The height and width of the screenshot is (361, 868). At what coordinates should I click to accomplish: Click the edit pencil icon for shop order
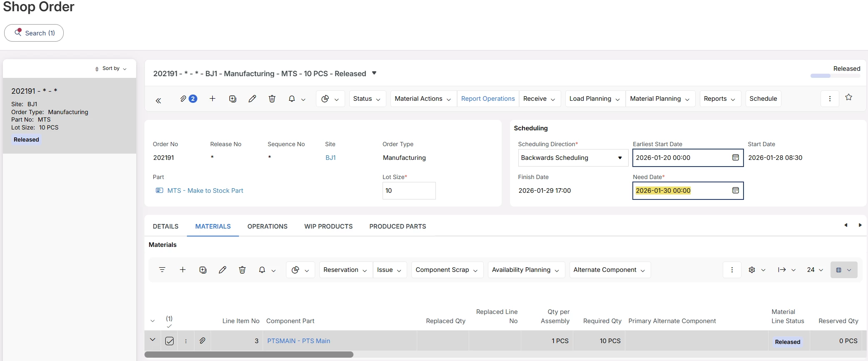252,99
